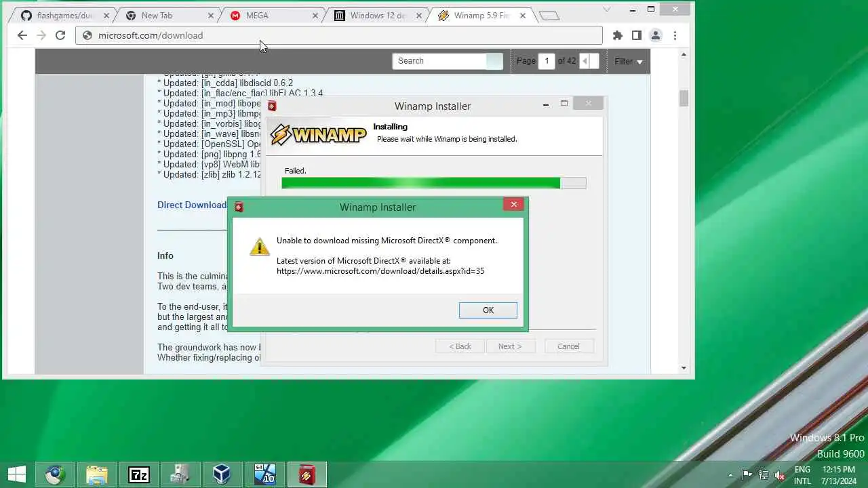Click the 'Failed.' status text in installer
This screenshot has height=488, width=868.
pyautogui.click(x=296, y=171)
